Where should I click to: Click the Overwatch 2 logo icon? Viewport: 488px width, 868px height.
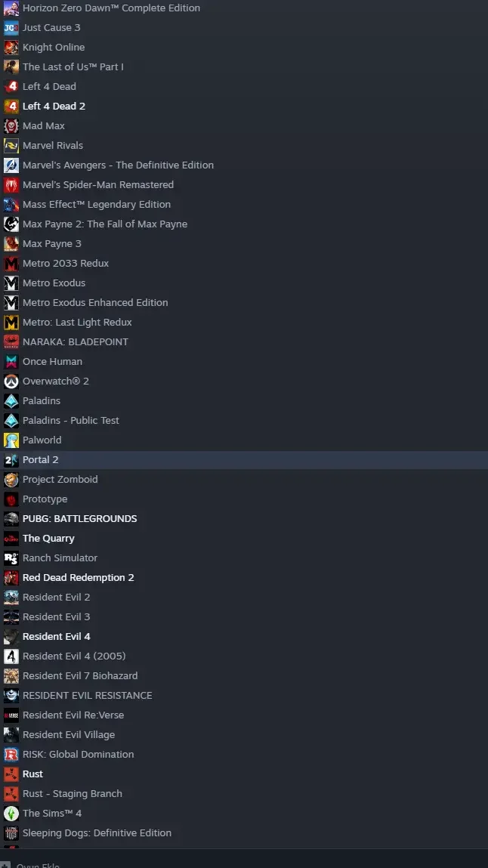click(11, 381)
